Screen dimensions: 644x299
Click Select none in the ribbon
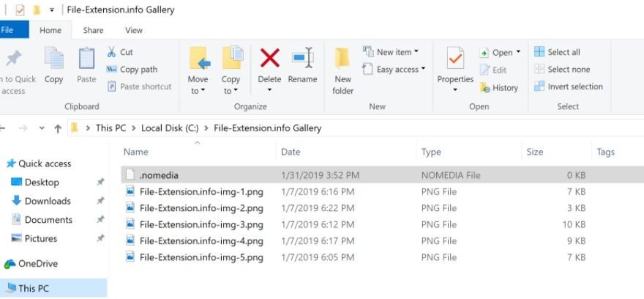point(568,70)
